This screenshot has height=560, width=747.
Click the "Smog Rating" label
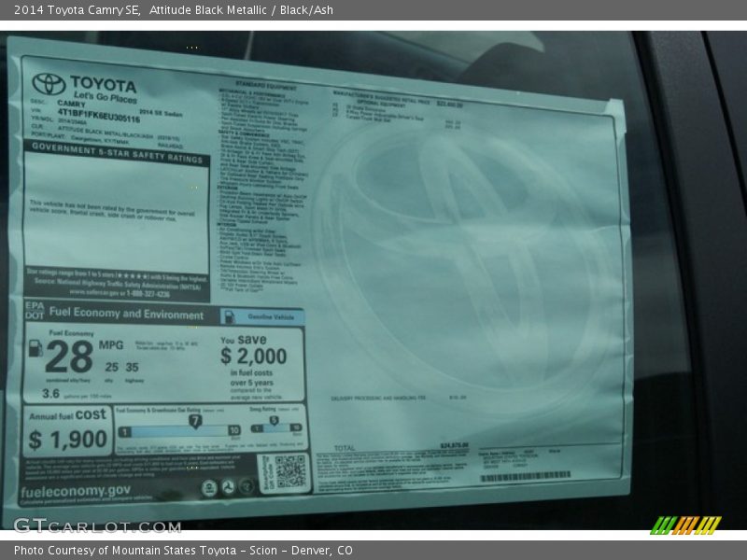262,410
